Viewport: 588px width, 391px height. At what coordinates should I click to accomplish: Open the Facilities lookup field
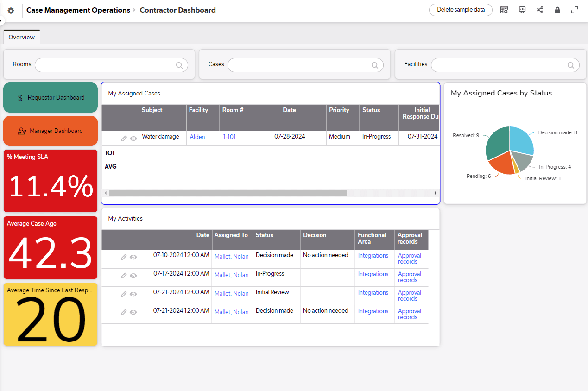(x=505, y=65)
